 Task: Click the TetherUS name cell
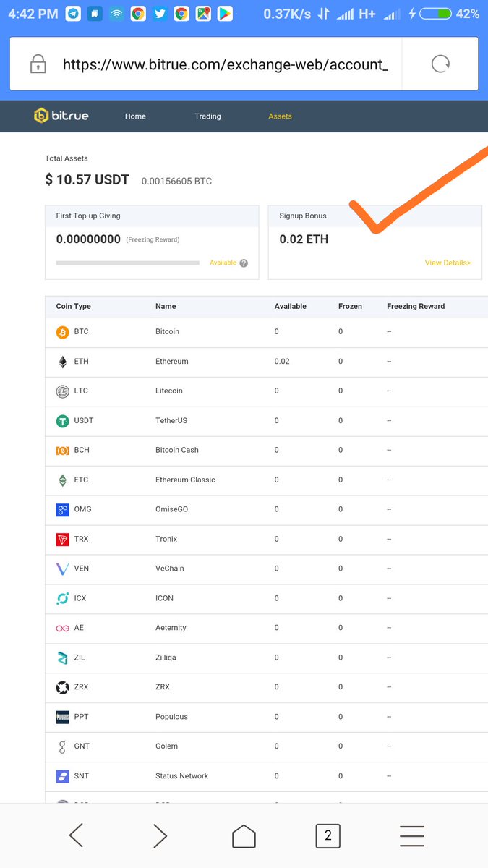[171, 421]
